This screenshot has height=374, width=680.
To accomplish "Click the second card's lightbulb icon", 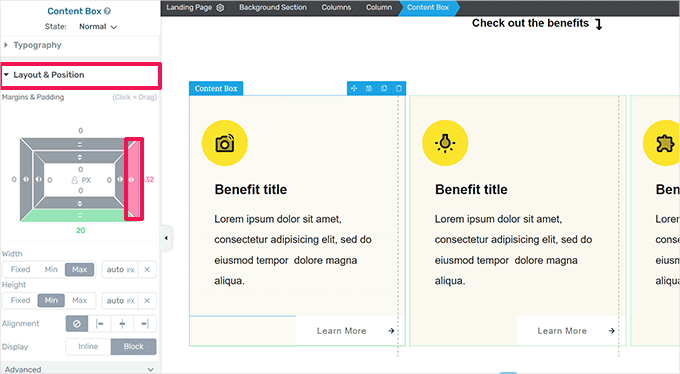I will (445, 143).
